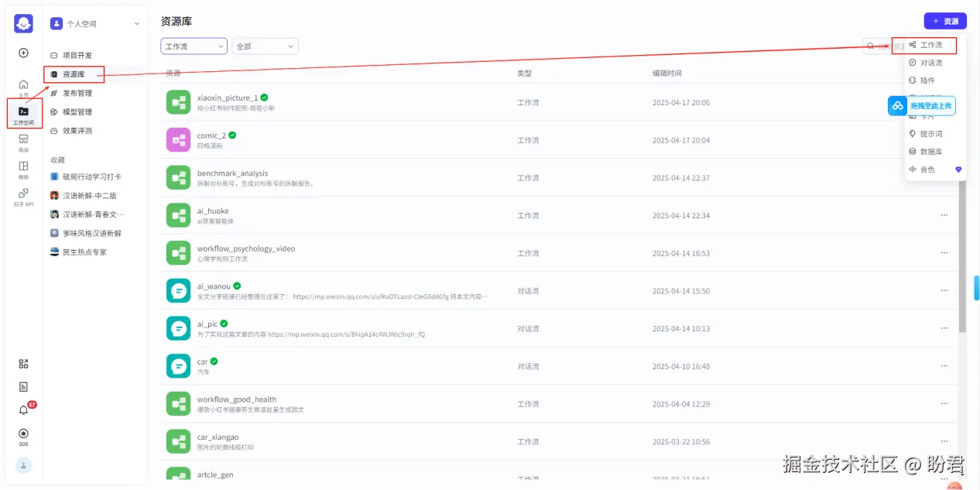This screenshot has width=980, height=490.
Task: Click the 类型 column header
Action: tap(525, 74)
